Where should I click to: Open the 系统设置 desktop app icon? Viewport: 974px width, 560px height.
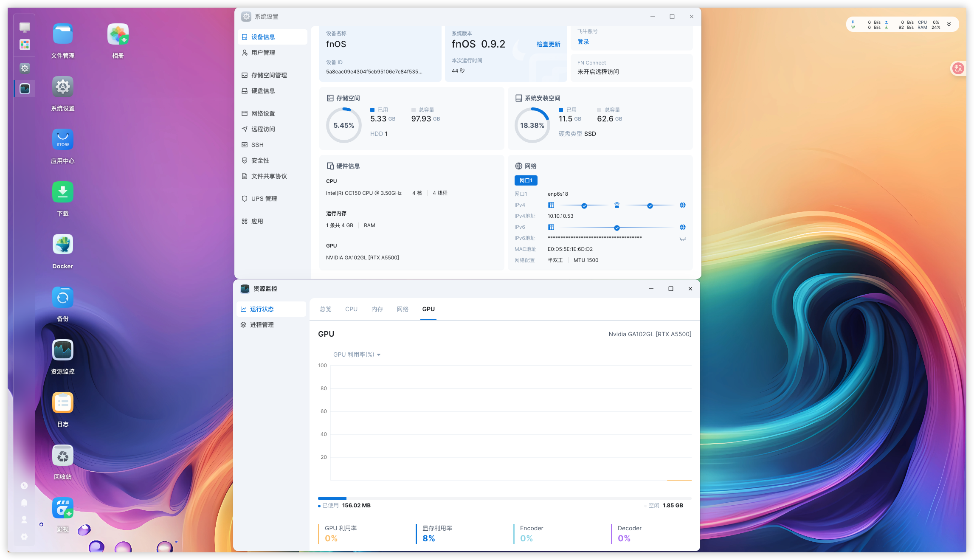pyautogui.click(x=63, y=87)
